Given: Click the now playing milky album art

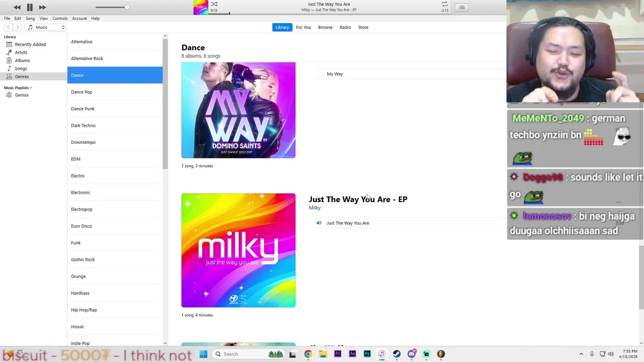Looking at the screenshot, I should tap(201, 7).
